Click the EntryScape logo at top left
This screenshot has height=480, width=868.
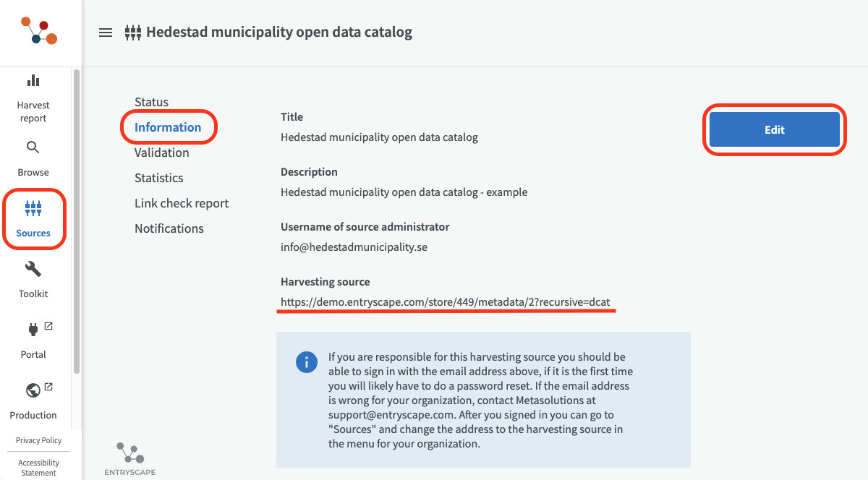click(x=39, y=32)
